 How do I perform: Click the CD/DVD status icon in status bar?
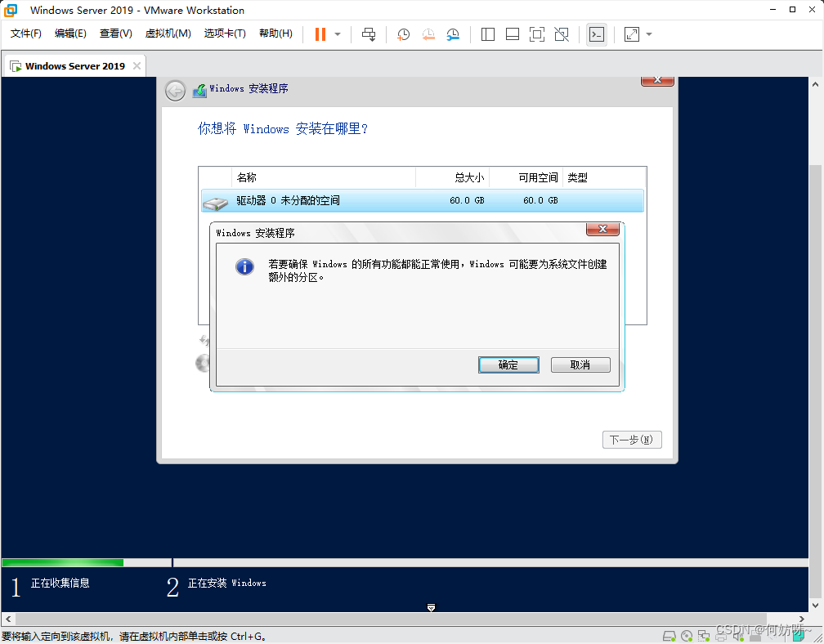tap(687, 636)
